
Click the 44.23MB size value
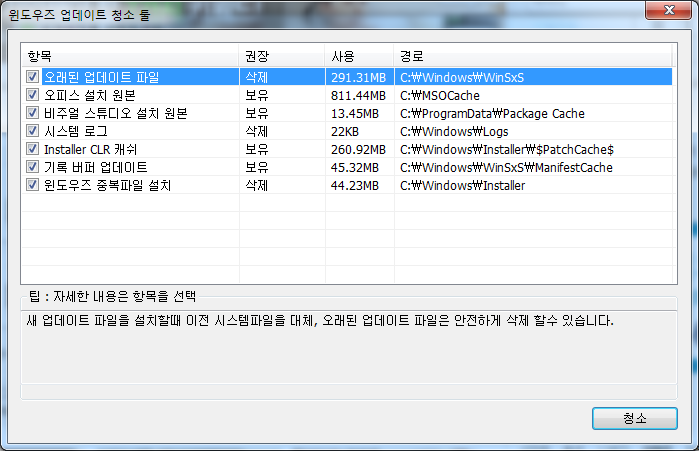(355, 186)
